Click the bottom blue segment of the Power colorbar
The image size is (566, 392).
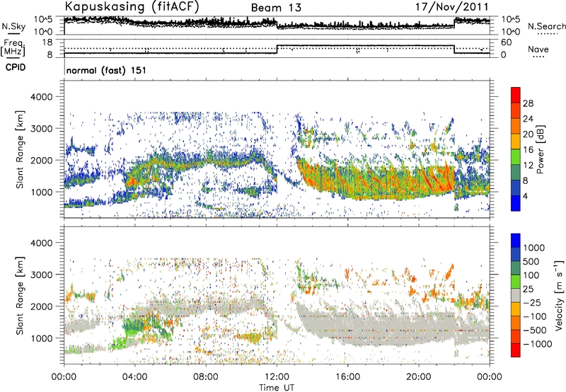516,203
